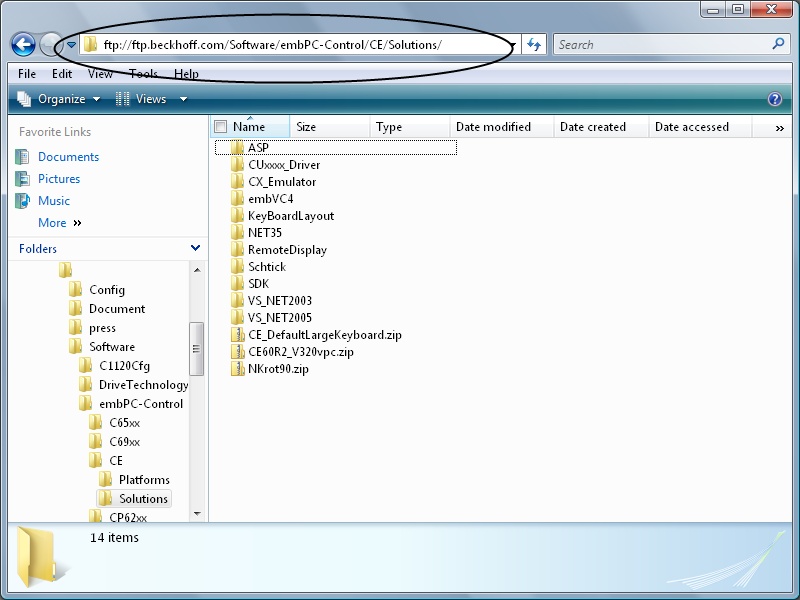Sort by Date modified column header
800x600 pixels.
pos(502,127)
